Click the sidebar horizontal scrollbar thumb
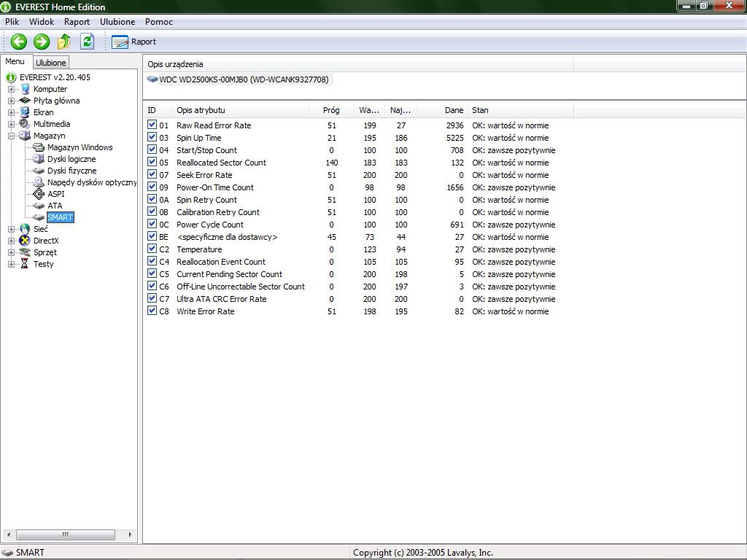Viewport: 747px width, 560px height. pyautogui.click(x=65, y=534)
